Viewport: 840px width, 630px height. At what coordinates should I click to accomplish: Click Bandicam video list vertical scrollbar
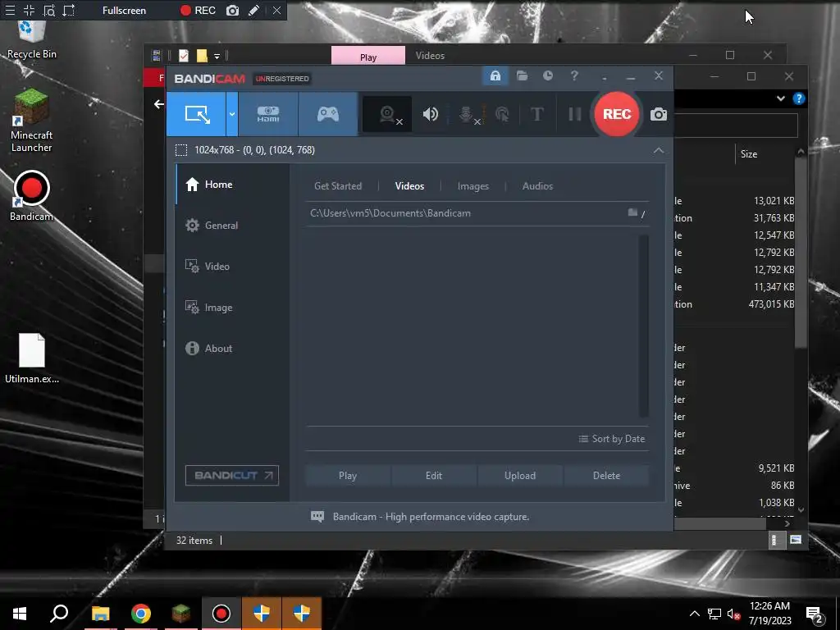tap(643, 326)
